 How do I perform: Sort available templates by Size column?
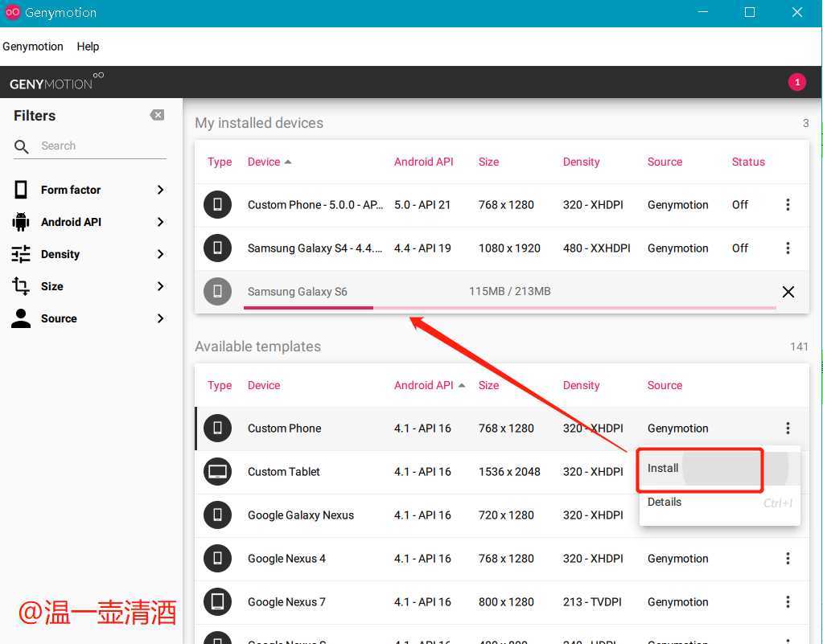pos(488,385)
